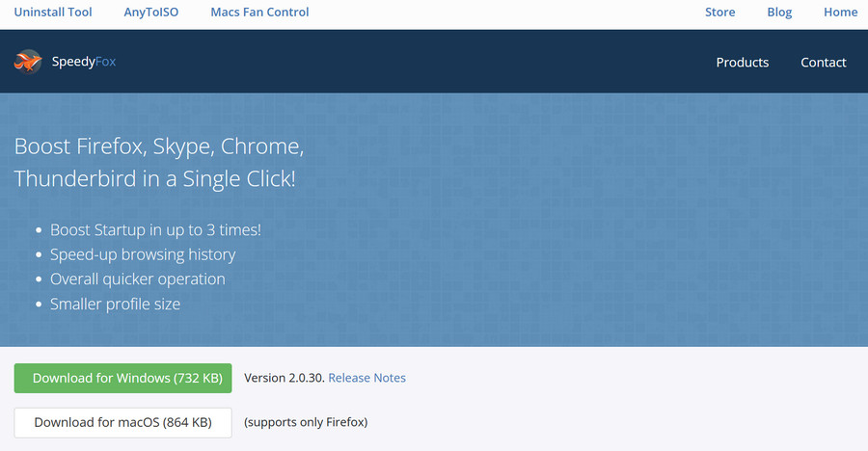
Task: Click 'Speed-up browsing history' bullet
Action: click(x=143, y=254)
